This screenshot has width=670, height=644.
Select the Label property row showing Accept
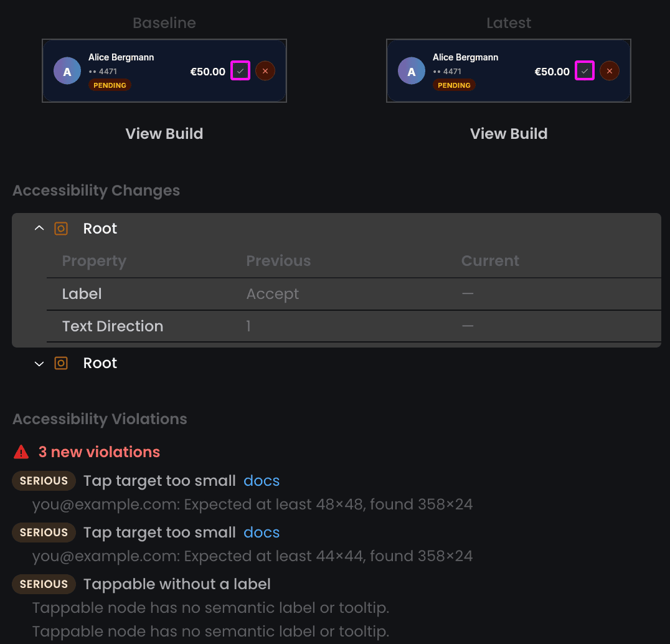(x=354, y=294)
